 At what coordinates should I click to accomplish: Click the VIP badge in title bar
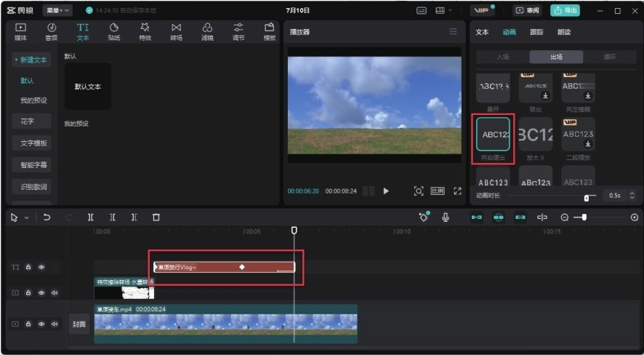tap(482, 11)
